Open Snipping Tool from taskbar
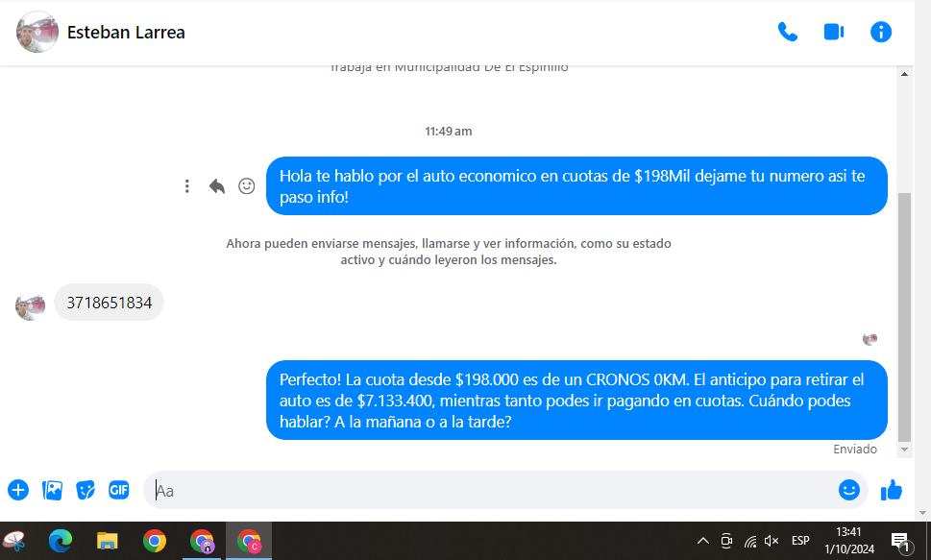The width and height of the screenshot is (931, 560). tap(14, 541)
